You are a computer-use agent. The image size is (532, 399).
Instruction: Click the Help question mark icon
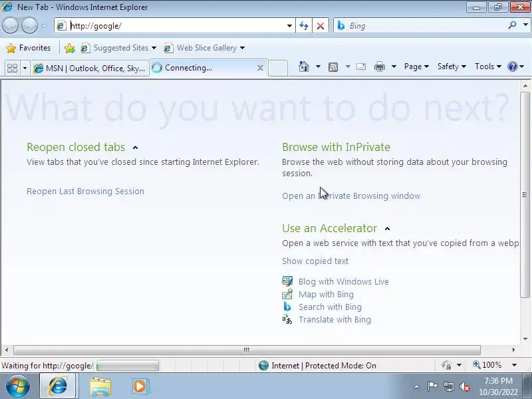coord(512,66)
